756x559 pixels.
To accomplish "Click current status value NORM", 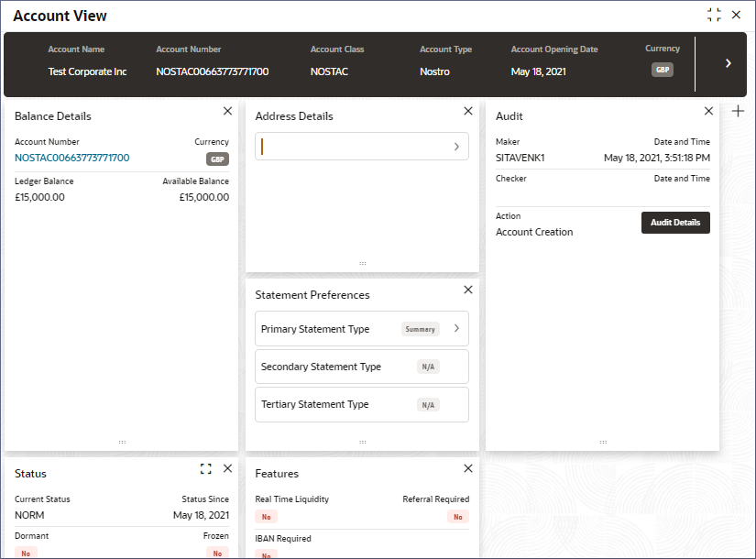I will (x=29, y=515).
